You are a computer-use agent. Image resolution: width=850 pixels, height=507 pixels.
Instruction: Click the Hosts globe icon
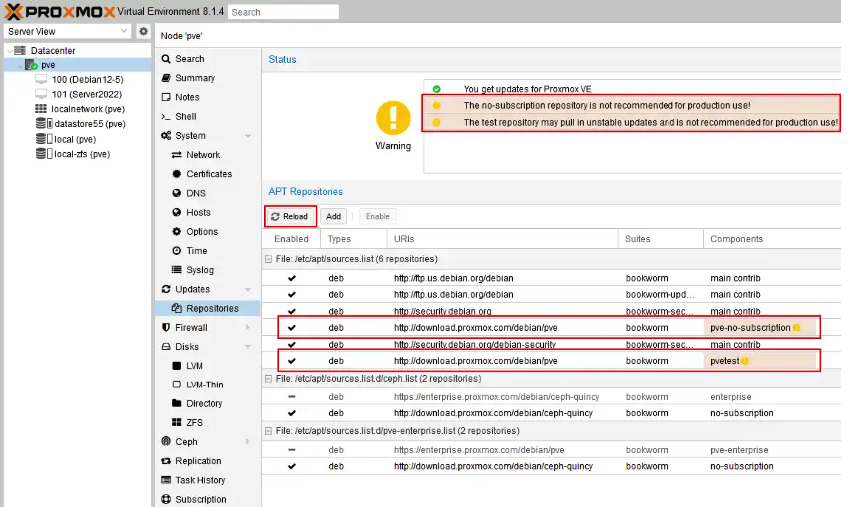[x=177, y=213]
